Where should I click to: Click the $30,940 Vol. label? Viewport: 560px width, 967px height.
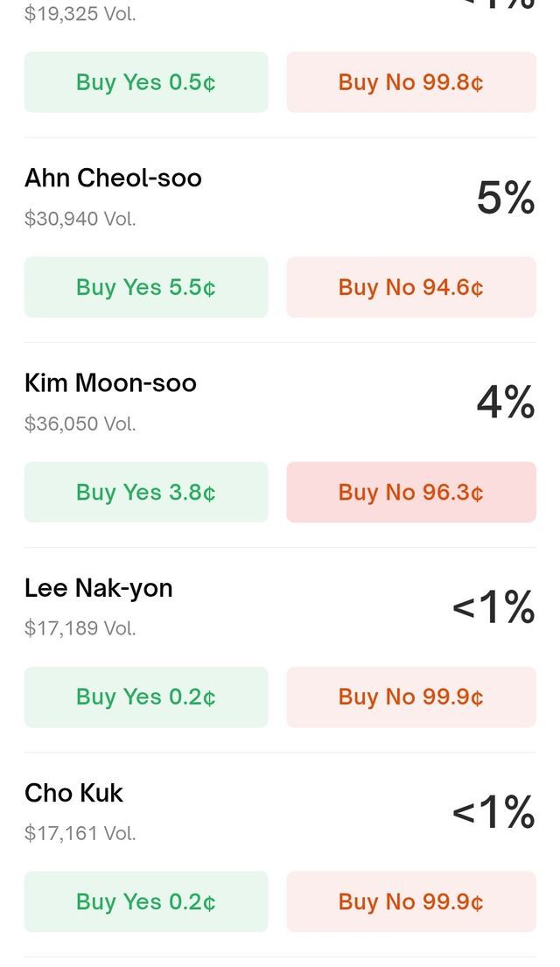80,219
